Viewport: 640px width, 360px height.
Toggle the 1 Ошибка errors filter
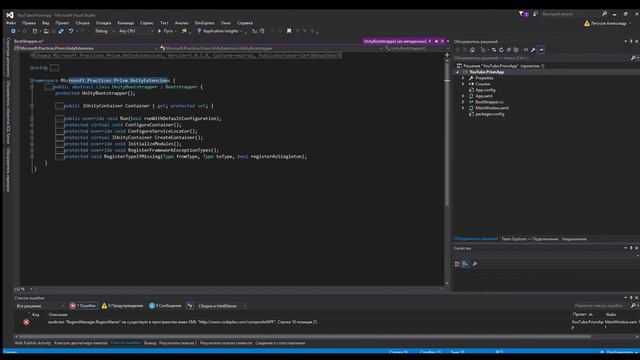coord(83,306)
